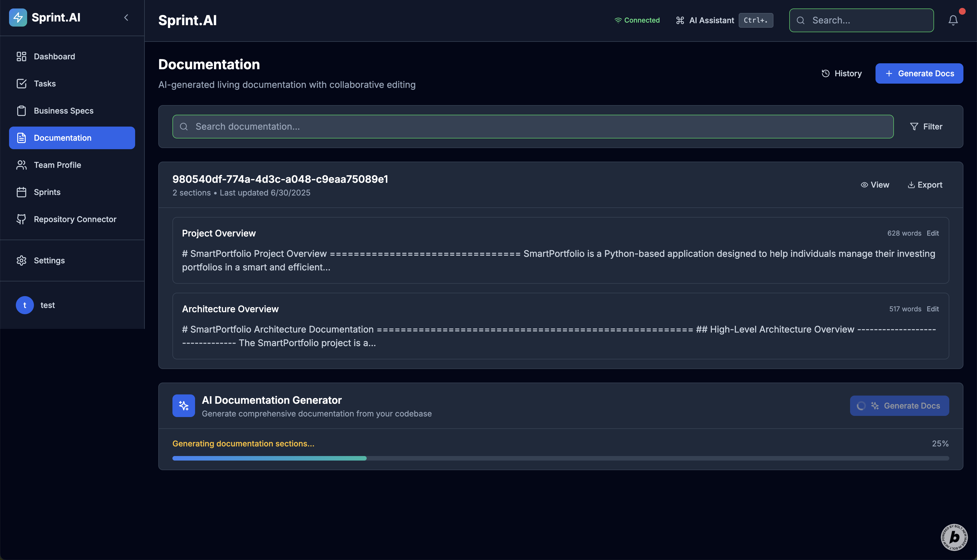This screenshot has width=977, height=560.
Task: Click the notification bell icon
Action: 953,20
